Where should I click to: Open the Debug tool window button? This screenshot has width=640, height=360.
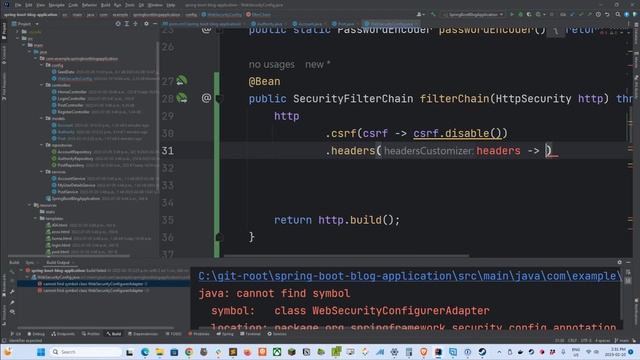click(36, 334)
